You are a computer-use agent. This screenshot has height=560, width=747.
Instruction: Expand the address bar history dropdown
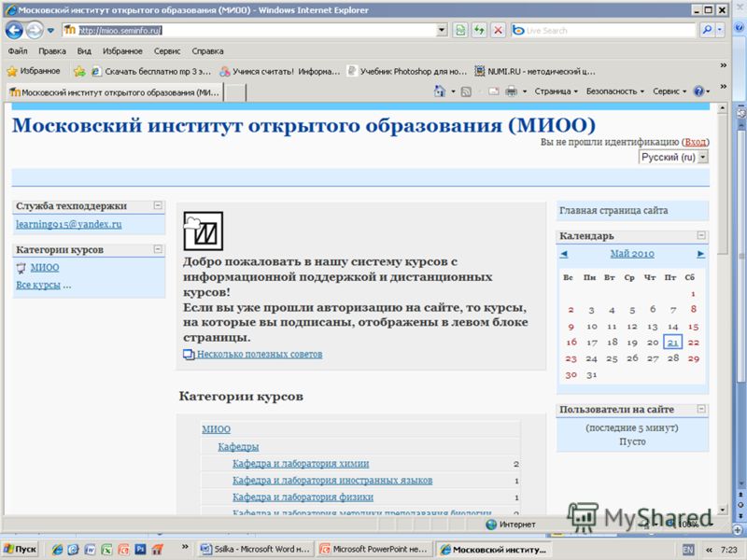tap(442, 31)
